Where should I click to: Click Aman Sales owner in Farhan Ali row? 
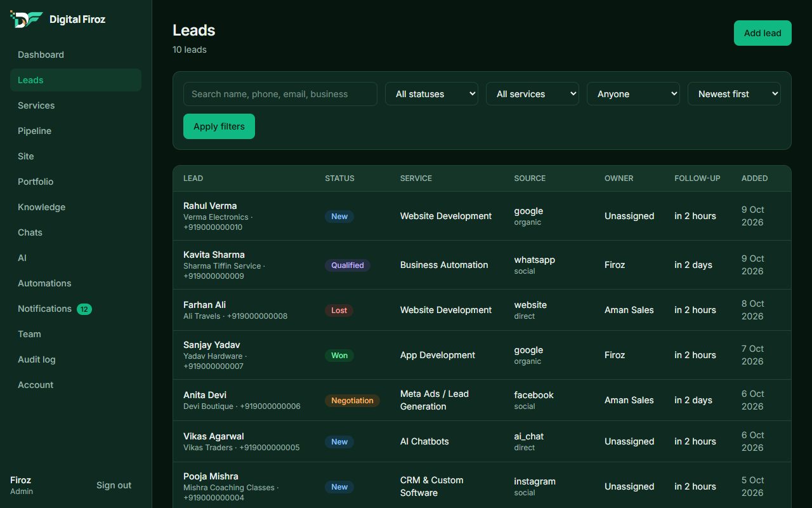click(x=629, y=310)
